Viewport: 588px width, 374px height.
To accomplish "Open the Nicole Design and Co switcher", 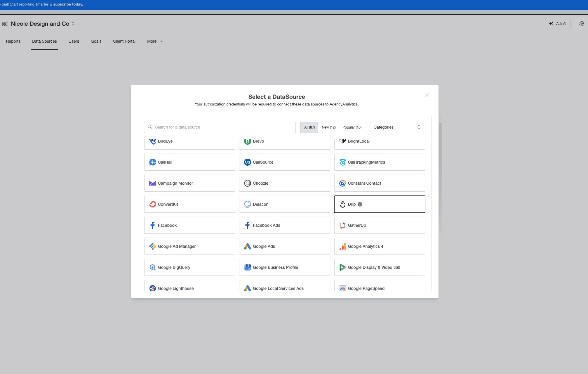I will tap(73, 24).
